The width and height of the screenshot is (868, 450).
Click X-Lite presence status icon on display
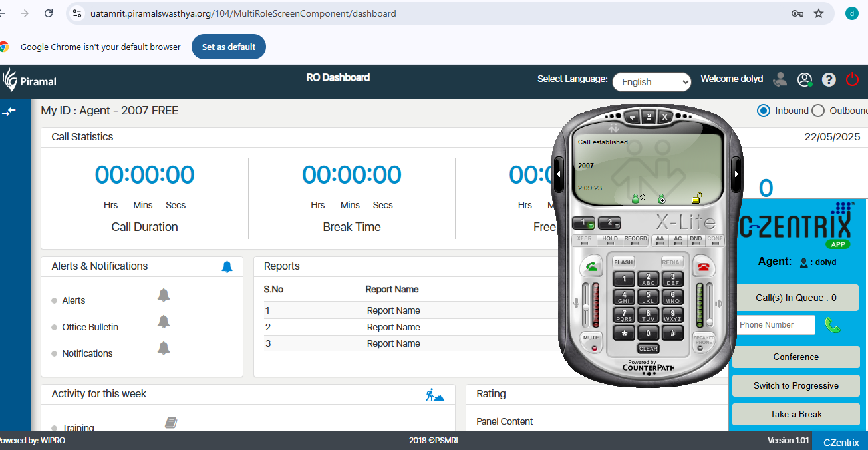tap(638, 198)
